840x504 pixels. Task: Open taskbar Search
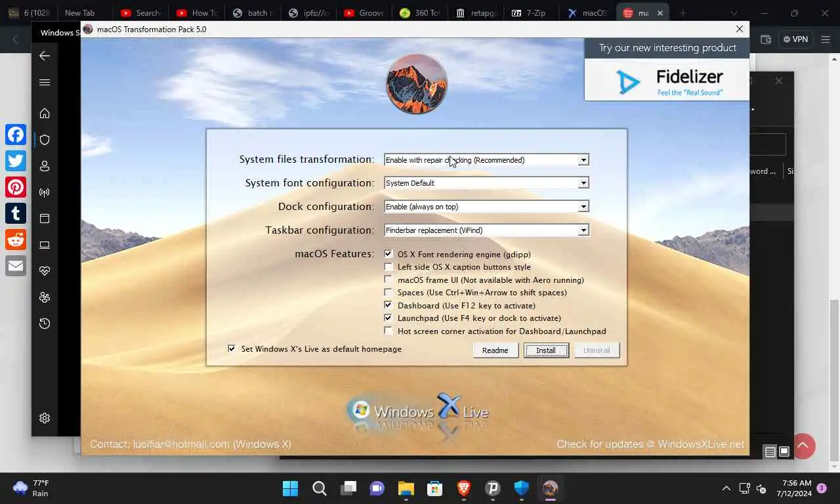[x=320, y=488]
